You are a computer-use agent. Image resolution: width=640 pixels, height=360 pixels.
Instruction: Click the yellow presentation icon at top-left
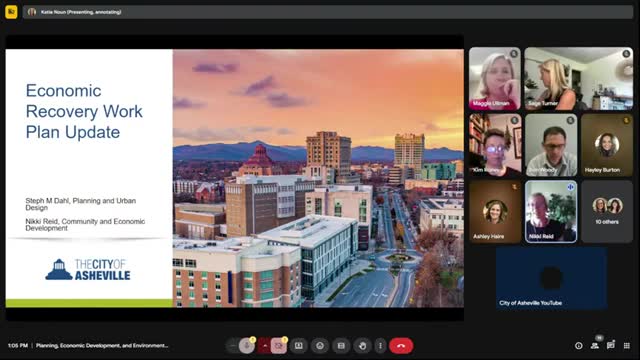point(11,12)
